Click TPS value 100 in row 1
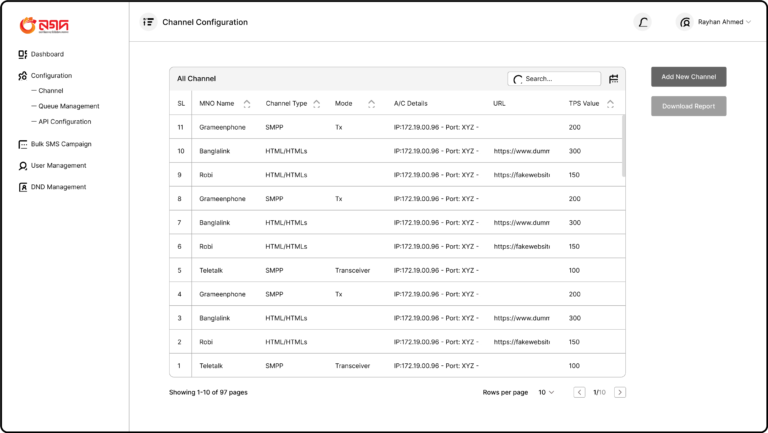Screen dimensions: 768x433 pyautogui.click(x=574, y=366)
